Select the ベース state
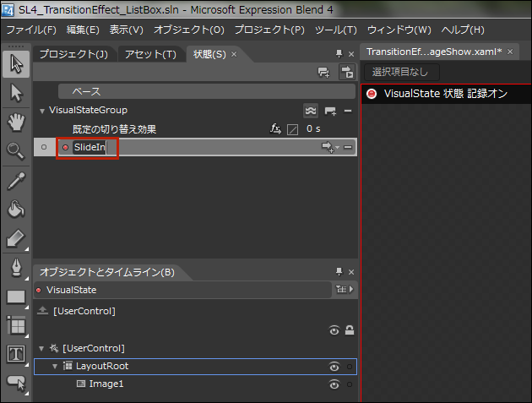 pos(207,91)
